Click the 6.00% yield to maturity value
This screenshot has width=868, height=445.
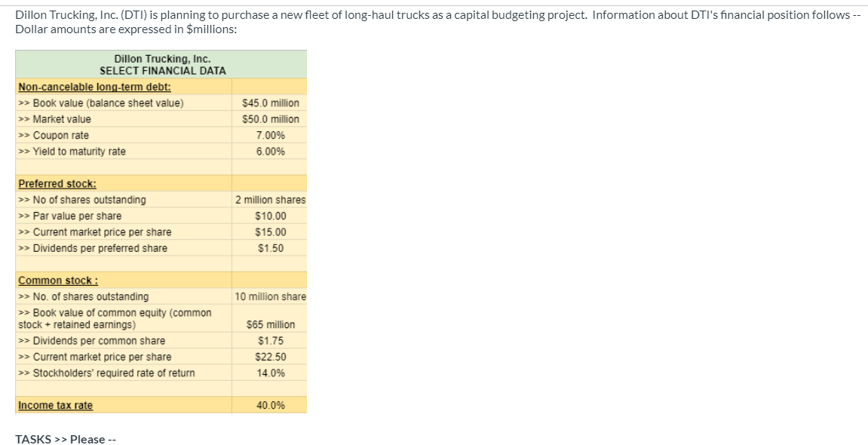pos(270,152)
